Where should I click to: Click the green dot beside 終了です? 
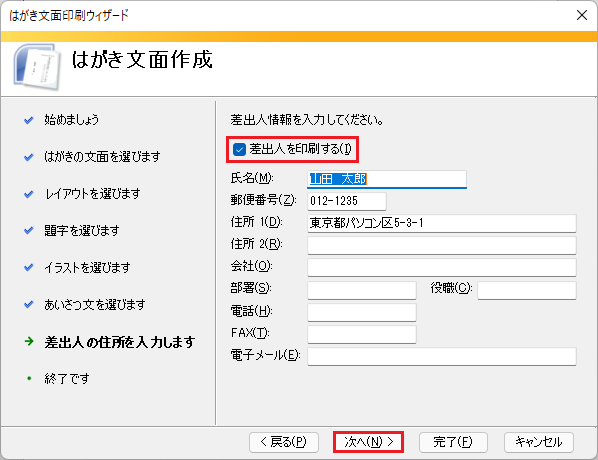click(x=29, y=378)
